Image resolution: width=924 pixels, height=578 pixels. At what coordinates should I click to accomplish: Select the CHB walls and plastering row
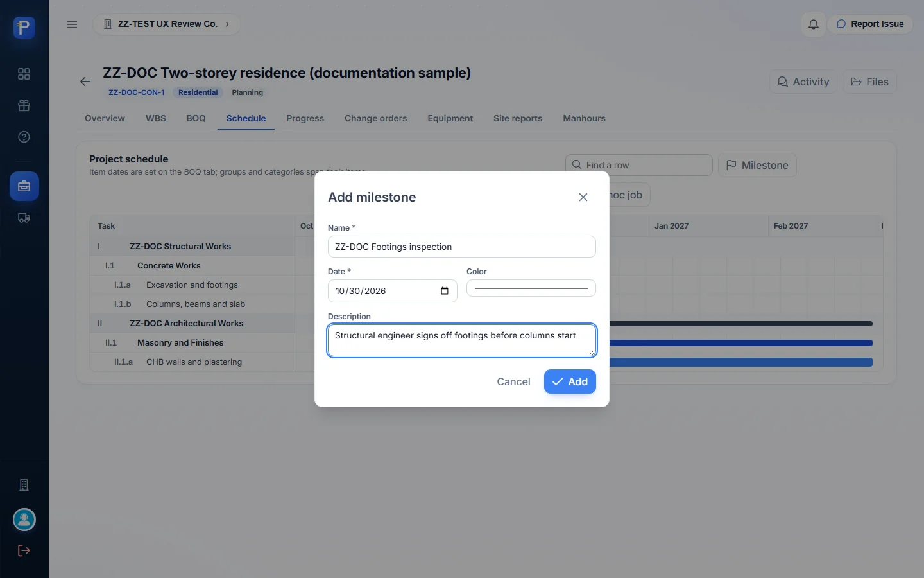193,362
